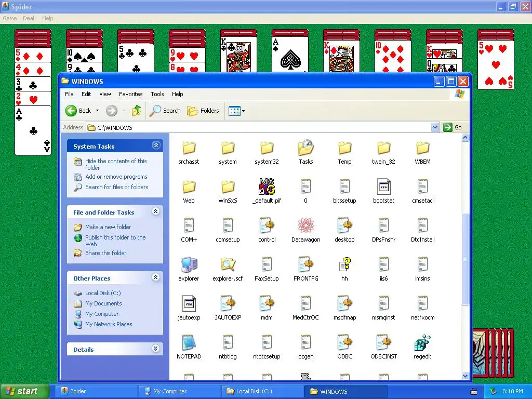Screen dimensions: 532x399
Task: Open the Game menu in Spider
Action: 9,18
